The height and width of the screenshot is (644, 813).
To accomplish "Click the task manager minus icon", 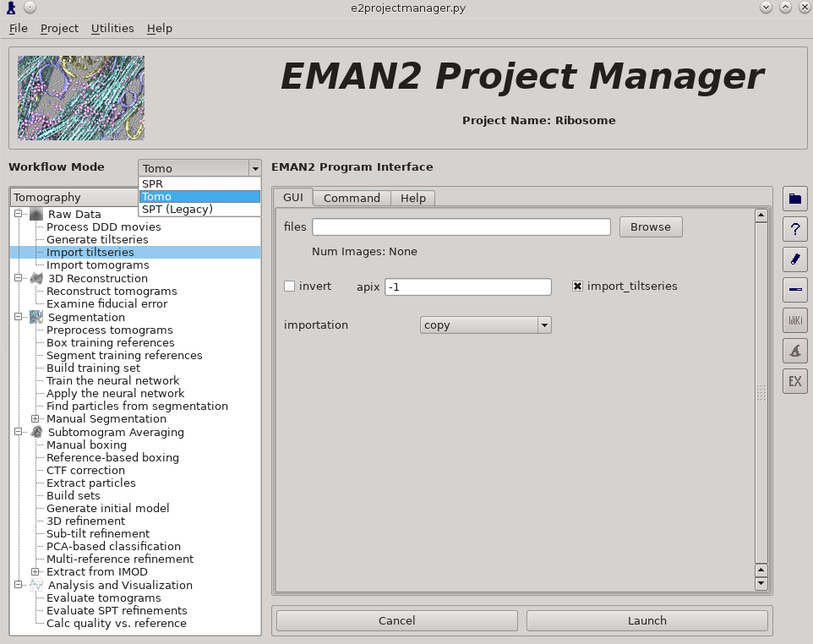I will pos(794,290).
